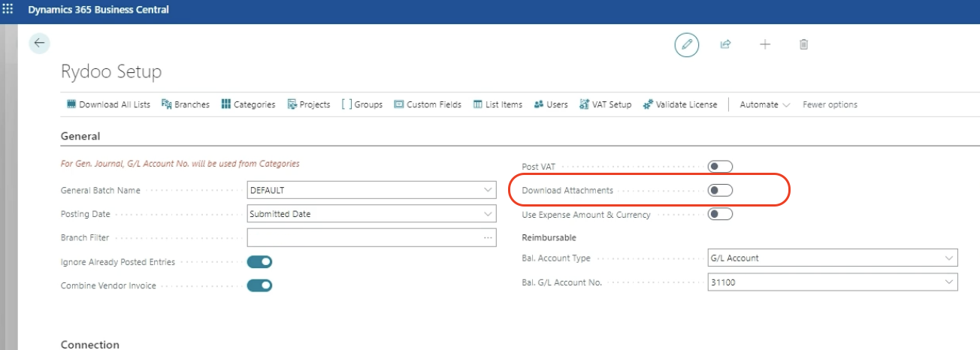The image size is (980, 350).
Task: Open Users from the action bar
Action: 551,104
